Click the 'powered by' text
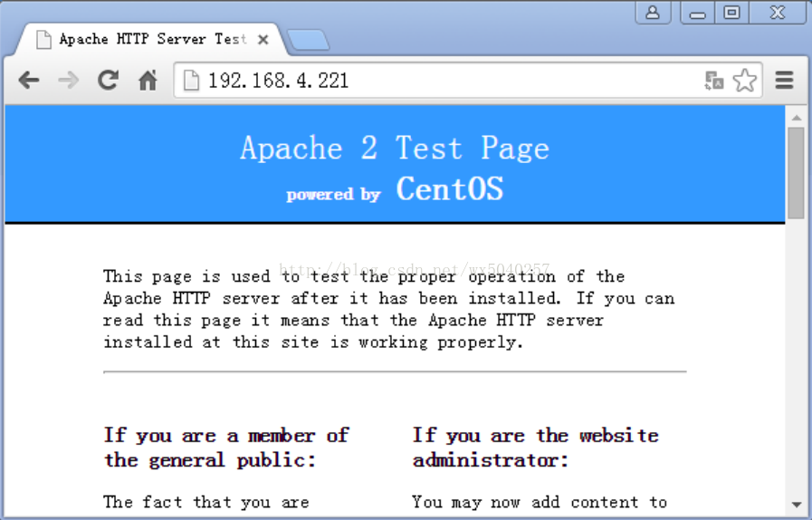 333,195
